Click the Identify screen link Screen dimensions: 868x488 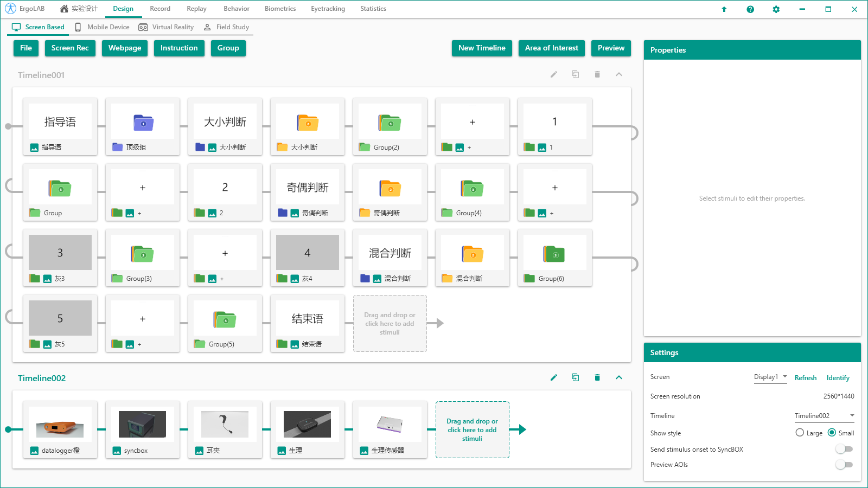(838, 378)
